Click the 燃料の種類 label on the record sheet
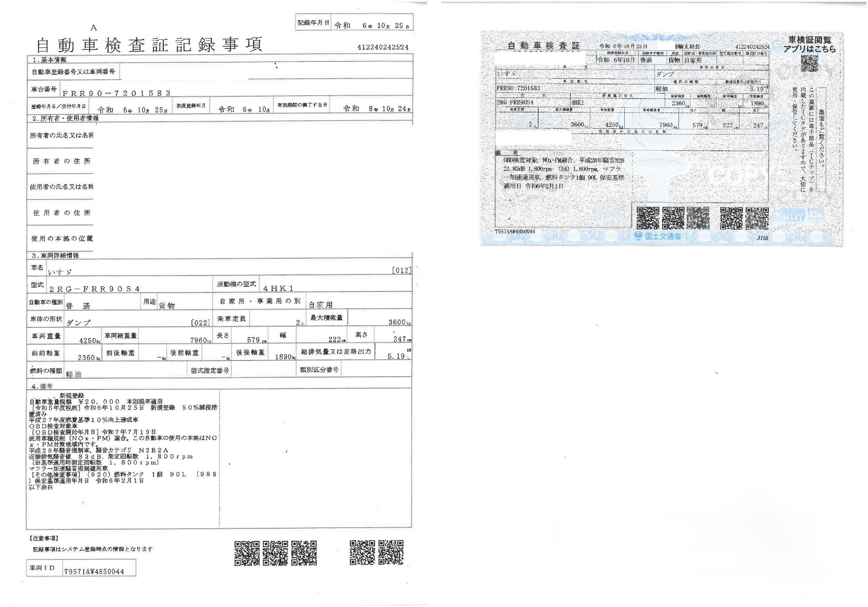 pyautogui.click(x=46, y=371)
